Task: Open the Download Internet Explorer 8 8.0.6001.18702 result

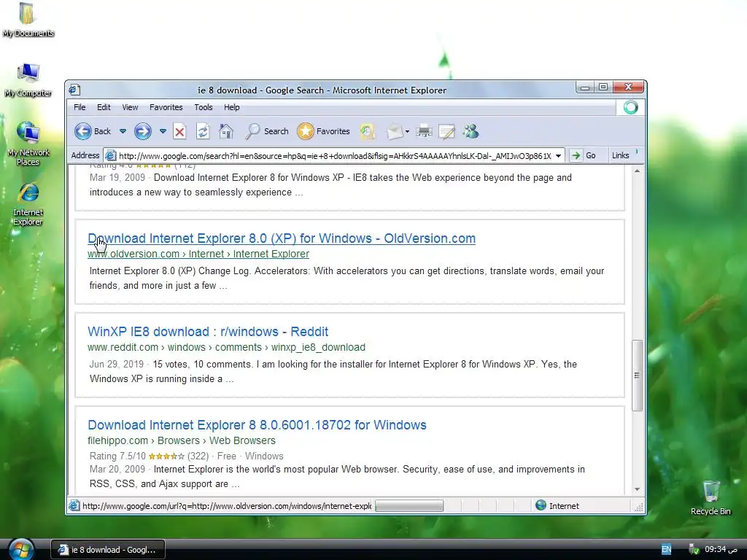Action: tap(257, 425)
